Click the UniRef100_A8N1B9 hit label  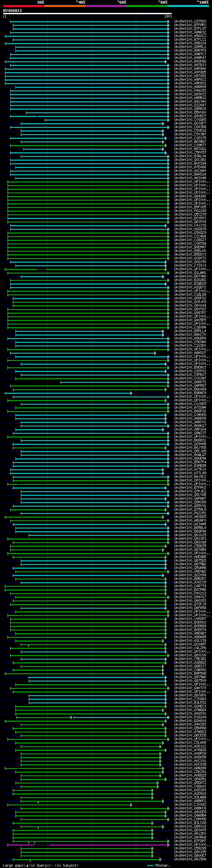(x=190, y=768)
